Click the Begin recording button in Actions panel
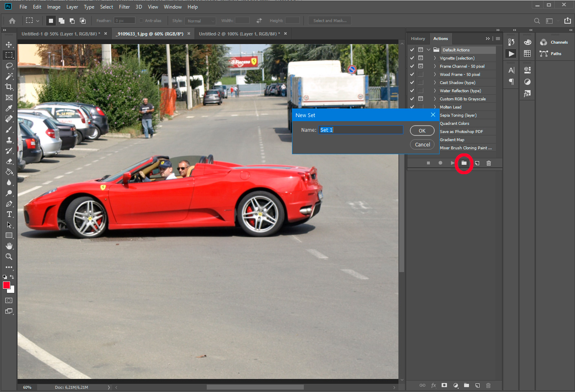 (440, 163)
